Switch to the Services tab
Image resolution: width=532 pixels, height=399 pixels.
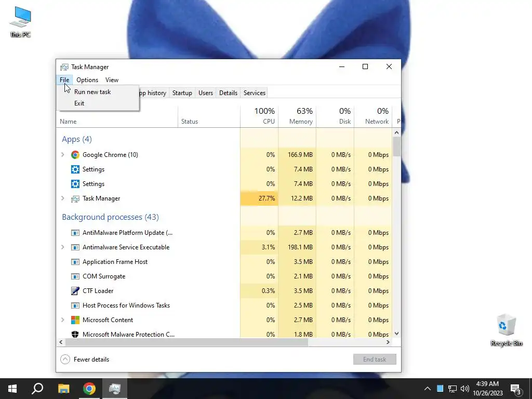tap(254, 93)
